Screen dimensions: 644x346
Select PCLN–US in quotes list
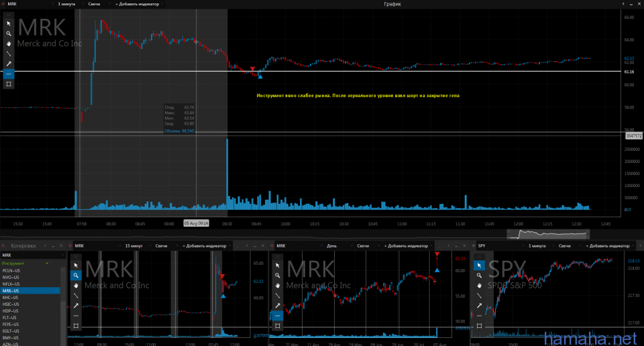click(x=30, y=270)
